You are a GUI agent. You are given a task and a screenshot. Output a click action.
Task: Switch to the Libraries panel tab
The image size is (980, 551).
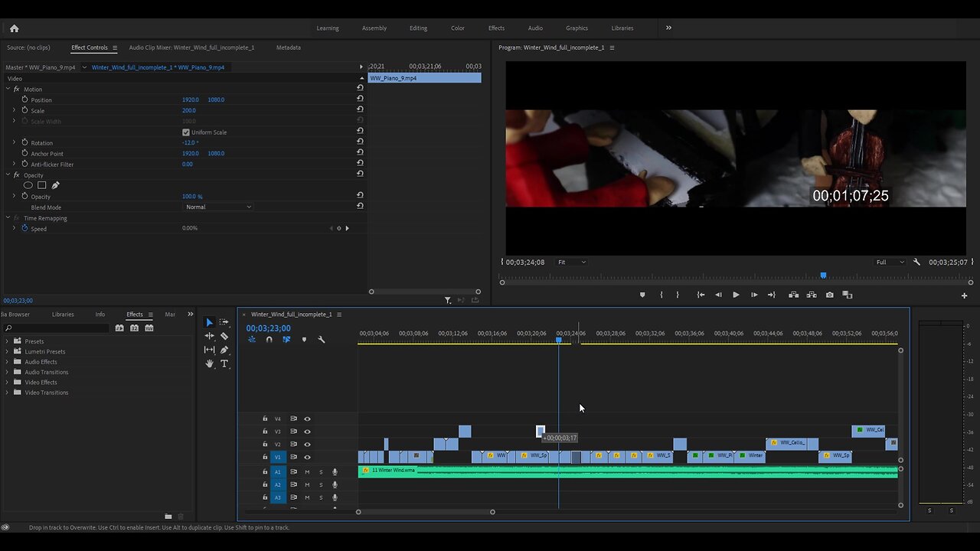point(63,315)
